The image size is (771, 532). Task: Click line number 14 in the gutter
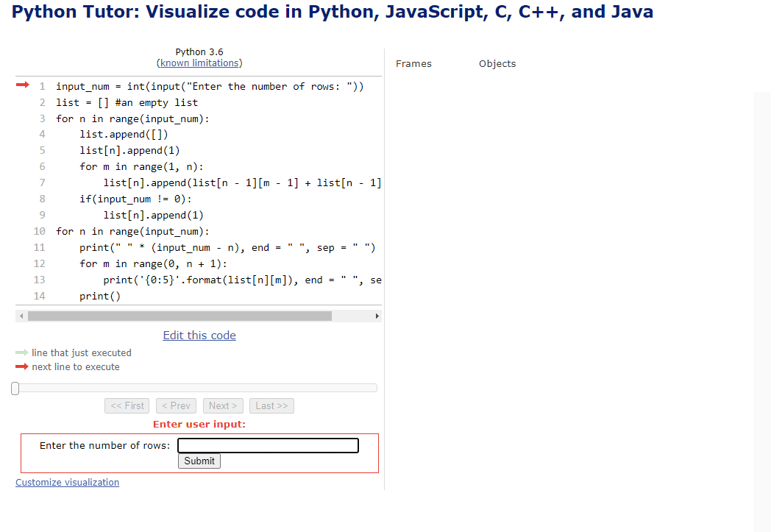(39, 296)
